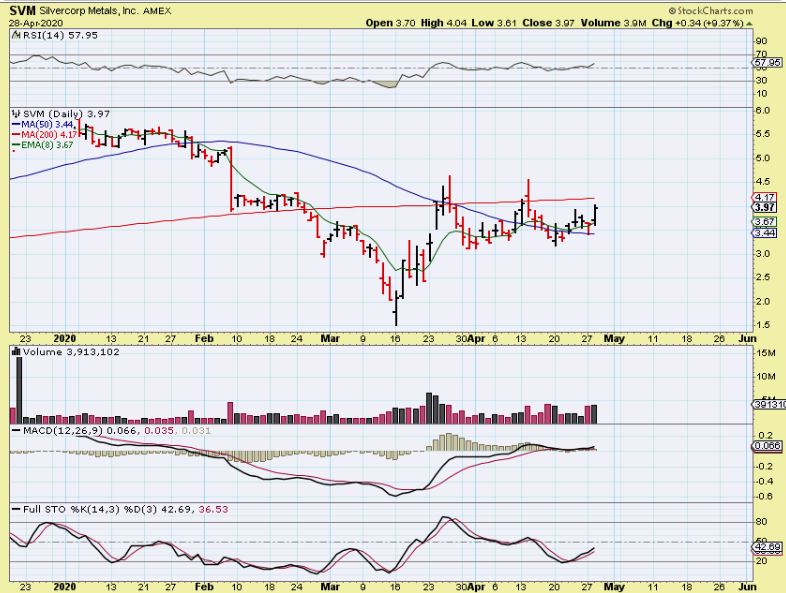Click the AMEX exchange label
This screenshot has height=593, width=786.
coord(157,11)
